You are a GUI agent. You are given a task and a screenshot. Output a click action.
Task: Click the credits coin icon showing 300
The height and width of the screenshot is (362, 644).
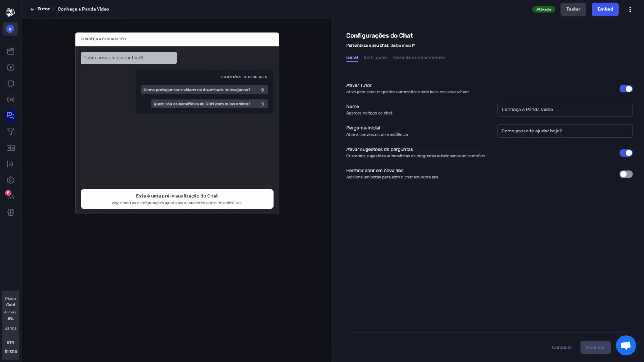tap(6, 352)
